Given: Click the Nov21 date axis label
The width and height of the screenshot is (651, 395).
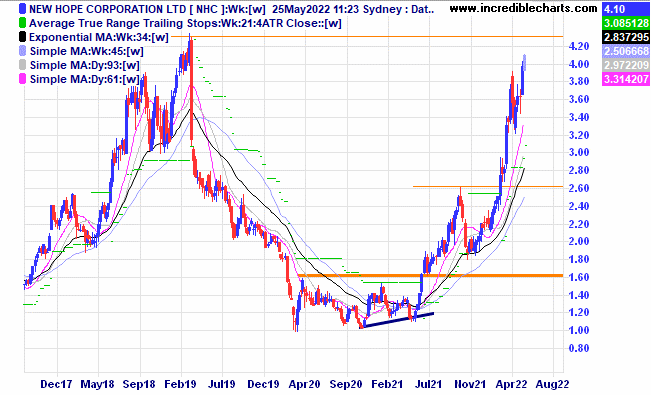Looking at the screenshot, I should click(x=470, y=384).
